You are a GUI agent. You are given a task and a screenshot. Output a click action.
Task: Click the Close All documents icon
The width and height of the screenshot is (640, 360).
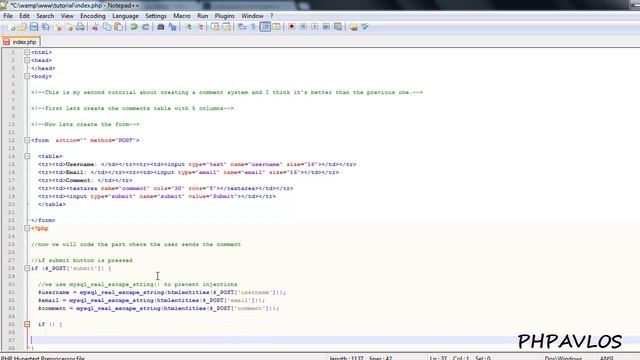69,27
